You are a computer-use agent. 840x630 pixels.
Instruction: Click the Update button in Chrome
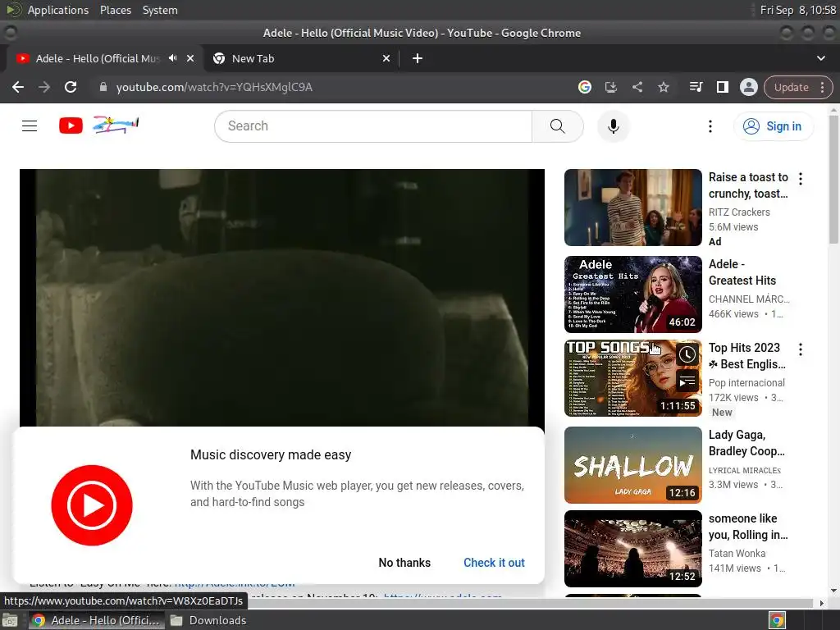791,87
